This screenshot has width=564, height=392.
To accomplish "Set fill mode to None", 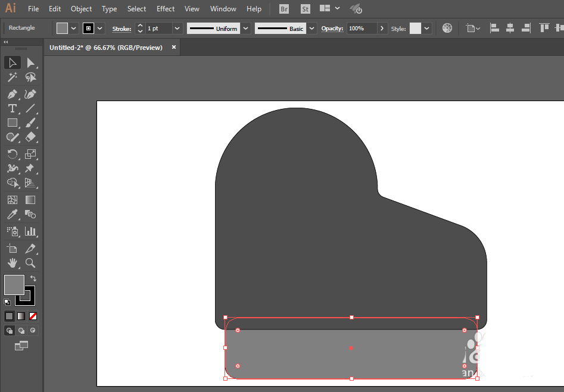I will [x=33, y=316].
